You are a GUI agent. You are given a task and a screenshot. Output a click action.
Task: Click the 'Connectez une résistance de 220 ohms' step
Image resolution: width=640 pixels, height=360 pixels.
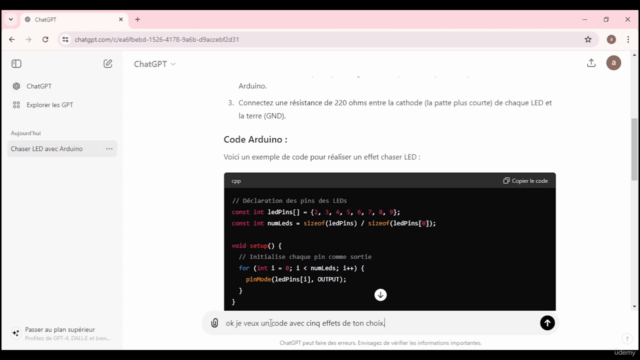tap(395, 109)
